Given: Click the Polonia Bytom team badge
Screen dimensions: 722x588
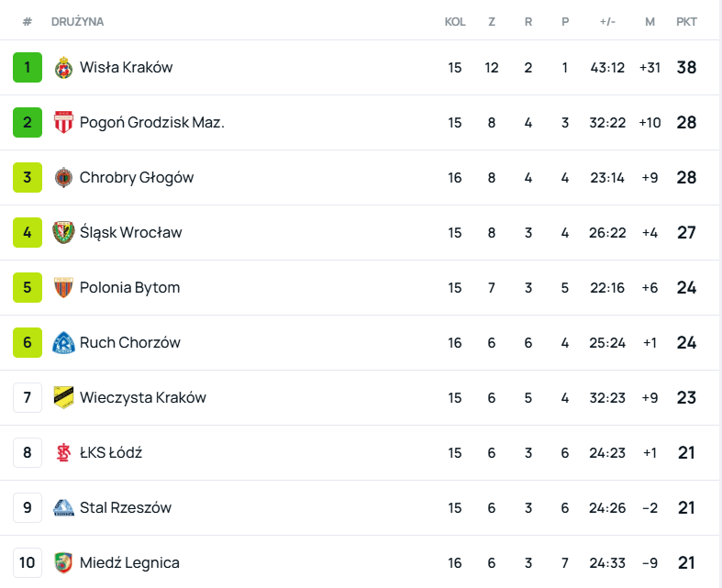Looking at the screenshot, I should coord(63,288).
